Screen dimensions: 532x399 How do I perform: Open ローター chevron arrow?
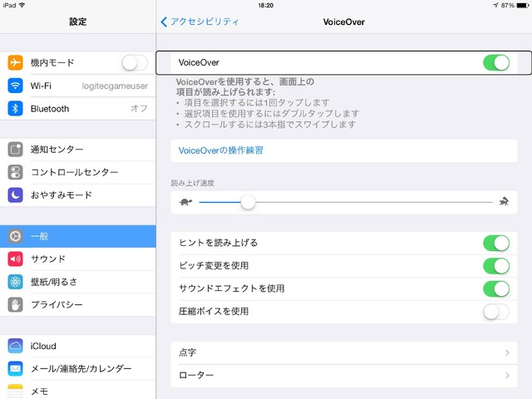coord(507,375)
